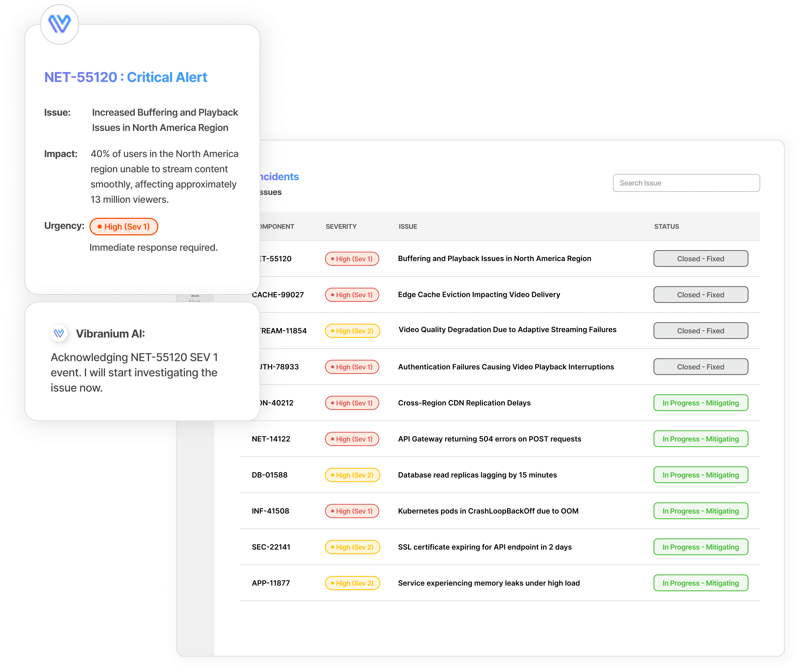The image size is (800, 672).
Task: Open issue Edge Cache Eviction Impacting Video Delivery
Action: (479, 294)
